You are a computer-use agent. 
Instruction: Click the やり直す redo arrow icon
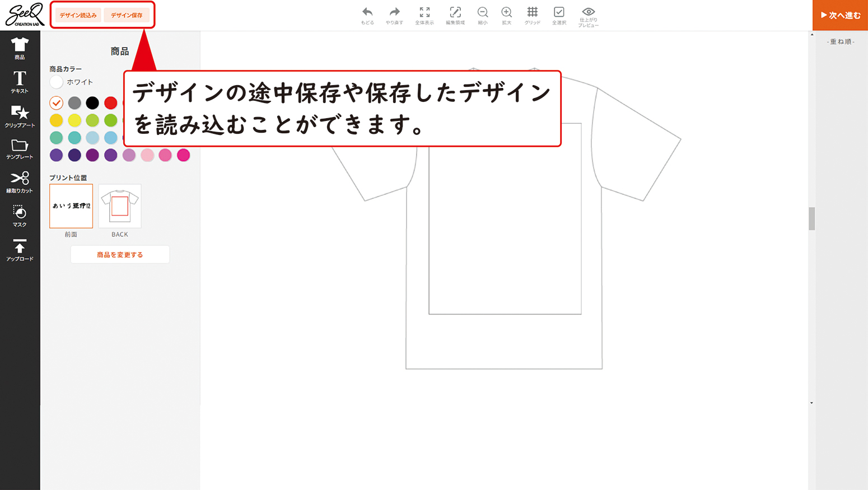[x=394, y=15]
